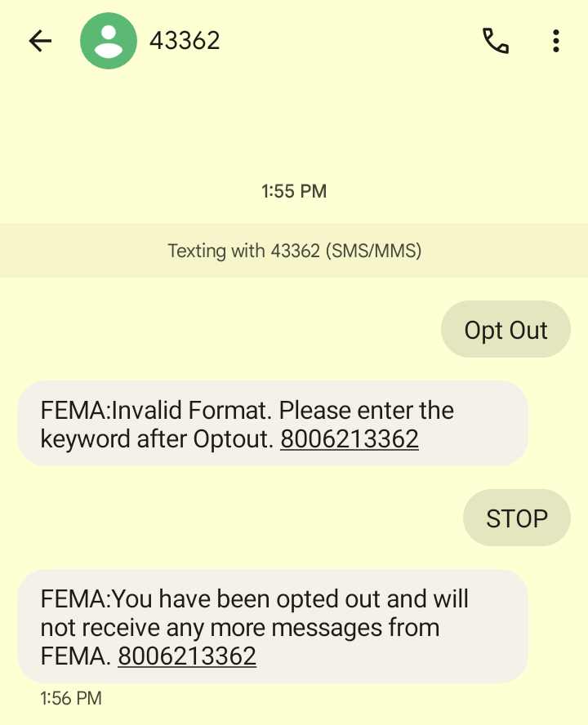This screenshot has width=588, height=725.
Task: Tap the back arrow to leave conversation
Action: (39, 41)
